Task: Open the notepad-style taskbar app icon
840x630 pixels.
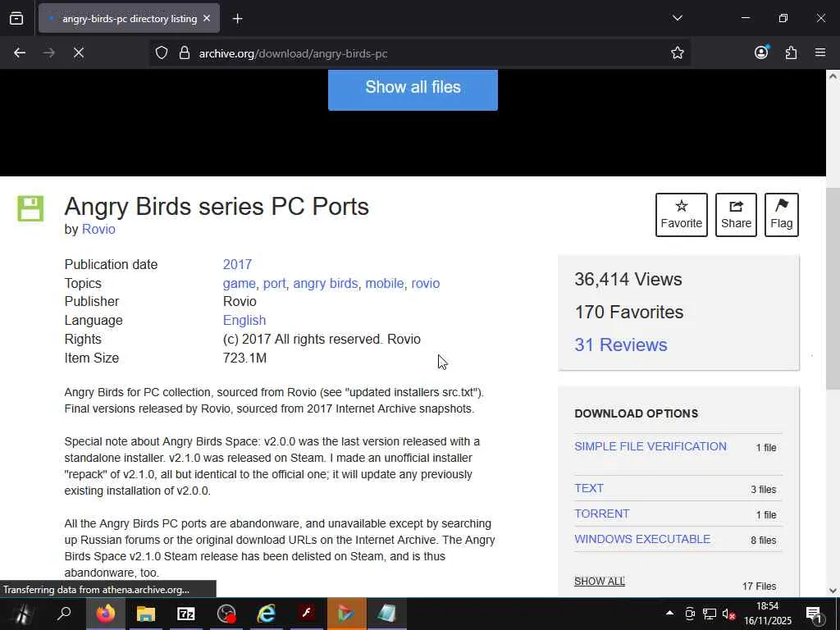Action: pos(387,614)
